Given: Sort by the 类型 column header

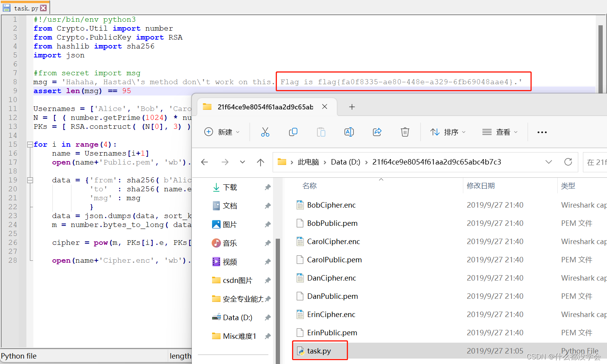Looking at the screenshot, I should tap(568, 186).
